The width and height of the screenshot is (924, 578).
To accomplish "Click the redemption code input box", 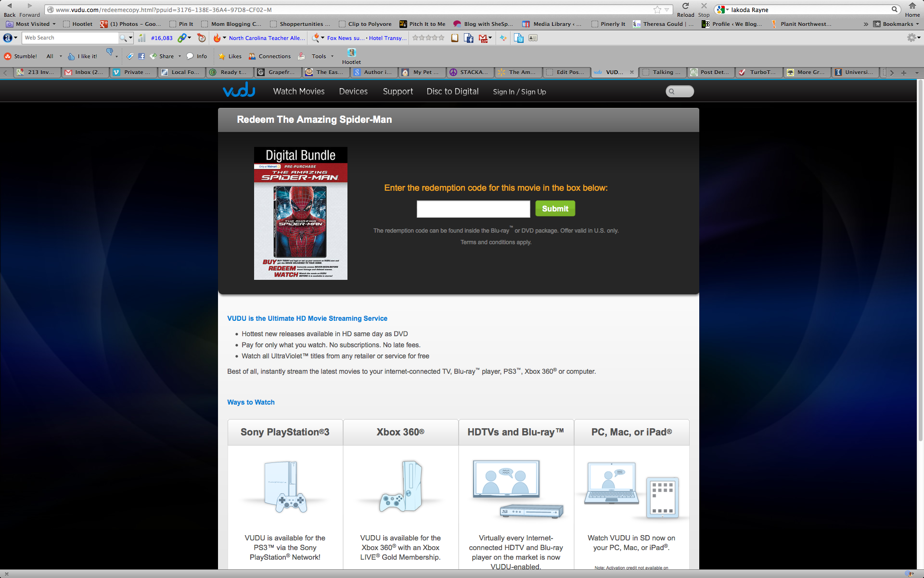I will pyautogui.click(x=473, y=209).
